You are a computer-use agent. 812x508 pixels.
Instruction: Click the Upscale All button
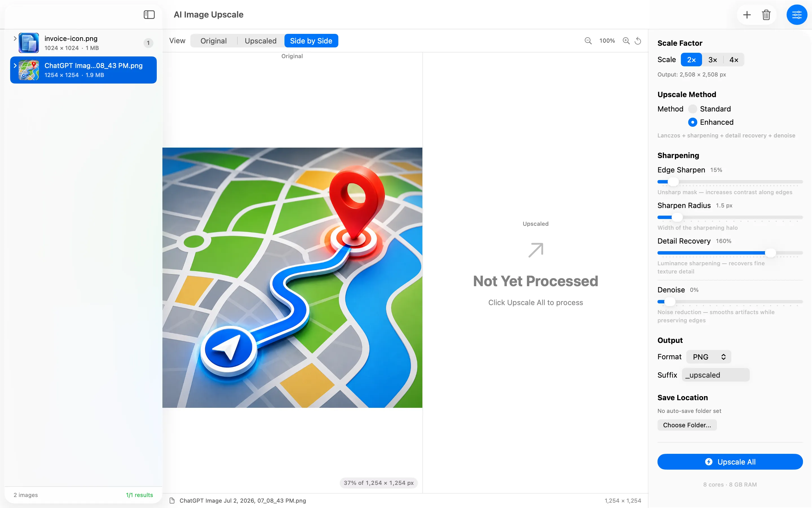tap(730, 462)
